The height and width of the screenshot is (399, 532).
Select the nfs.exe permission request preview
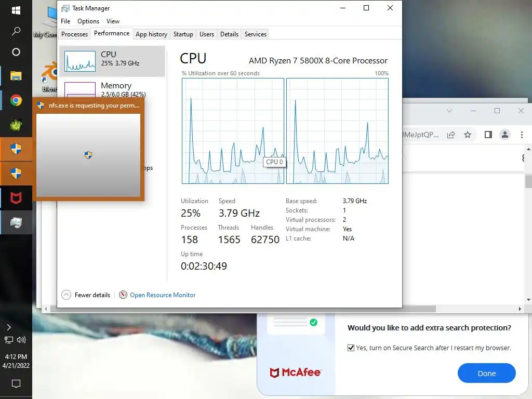88,150
